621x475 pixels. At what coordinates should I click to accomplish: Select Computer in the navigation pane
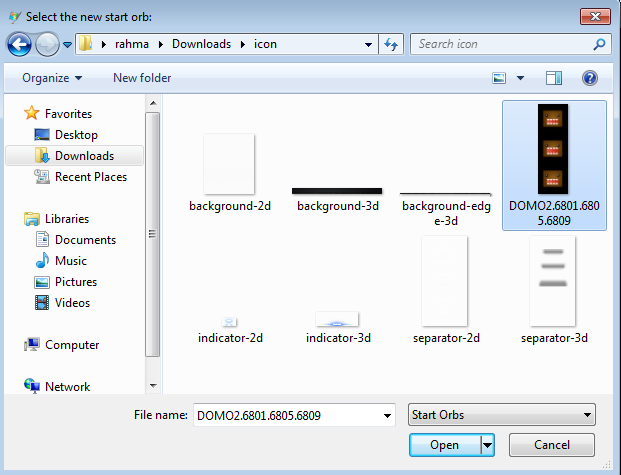coord(72,345)
